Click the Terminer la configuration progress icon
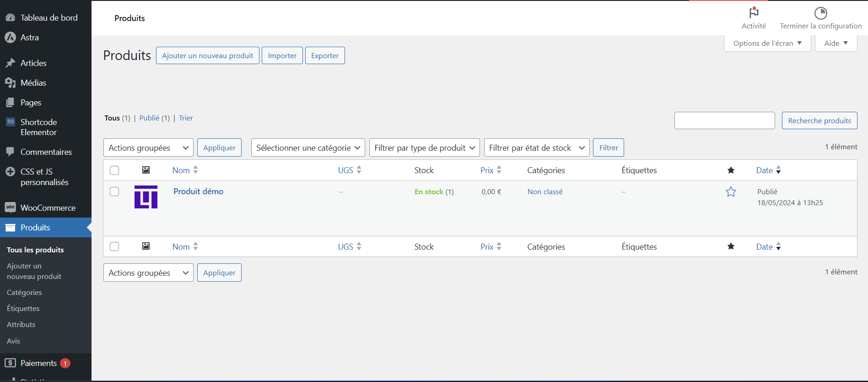The height and width of the screenshot is (382, 868). tap(820, 13)
